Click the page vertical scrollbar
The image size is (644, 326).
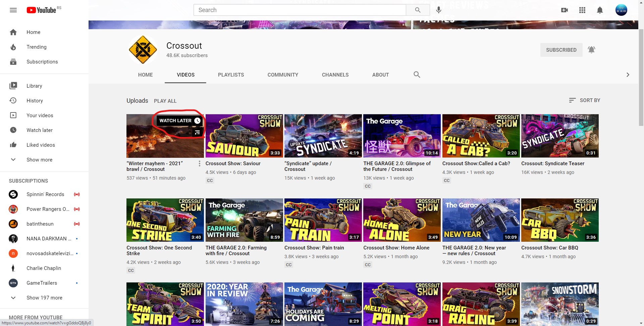point(641,77)
